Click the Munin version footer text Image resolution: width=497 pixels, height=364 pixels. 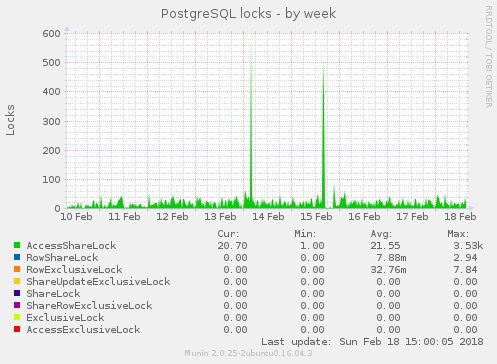click(248, 353)
